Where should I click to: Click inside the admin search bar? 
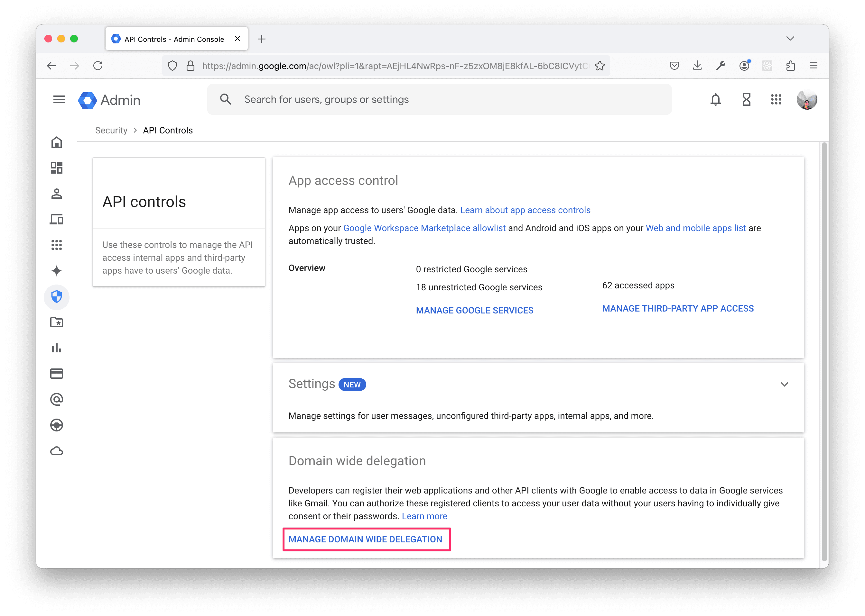pos(417,99)
